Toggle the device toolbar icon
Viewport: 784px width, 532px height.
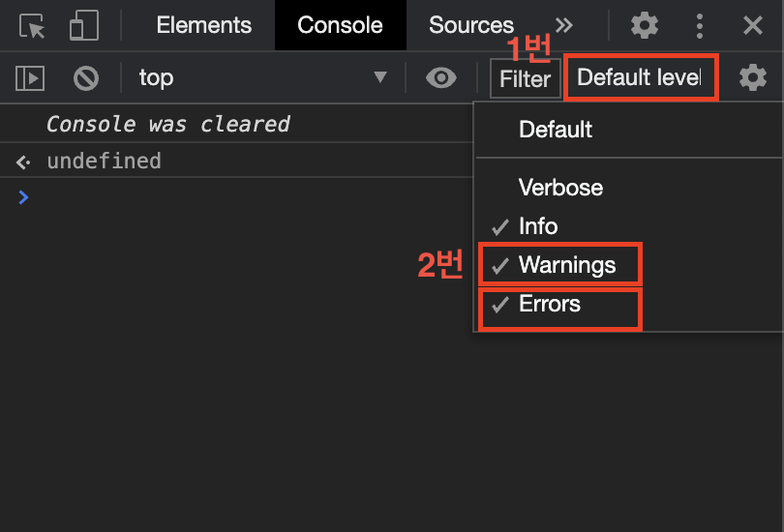coord(86,26)
